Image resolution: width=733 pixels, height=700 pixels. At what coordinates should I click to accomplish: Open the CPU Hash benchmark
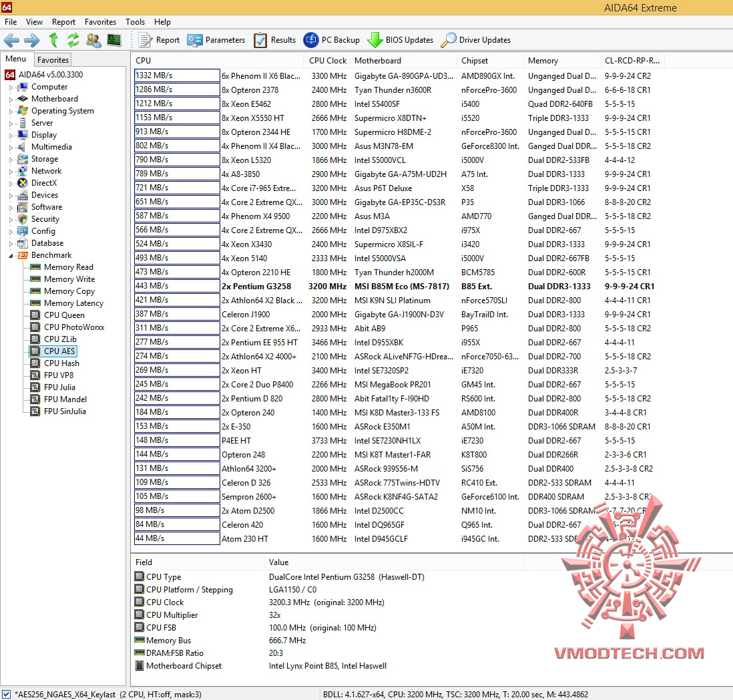(61, 363)
